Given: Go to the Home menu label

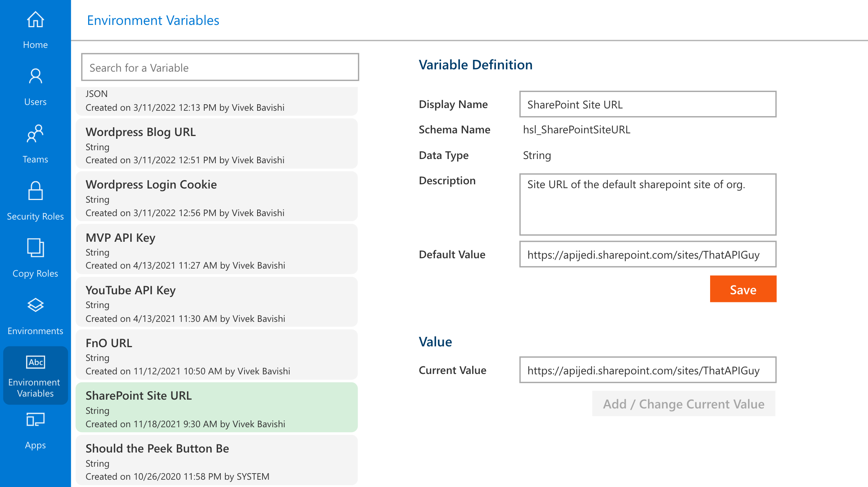Looking at the screenshot, I should click(35, 45).
